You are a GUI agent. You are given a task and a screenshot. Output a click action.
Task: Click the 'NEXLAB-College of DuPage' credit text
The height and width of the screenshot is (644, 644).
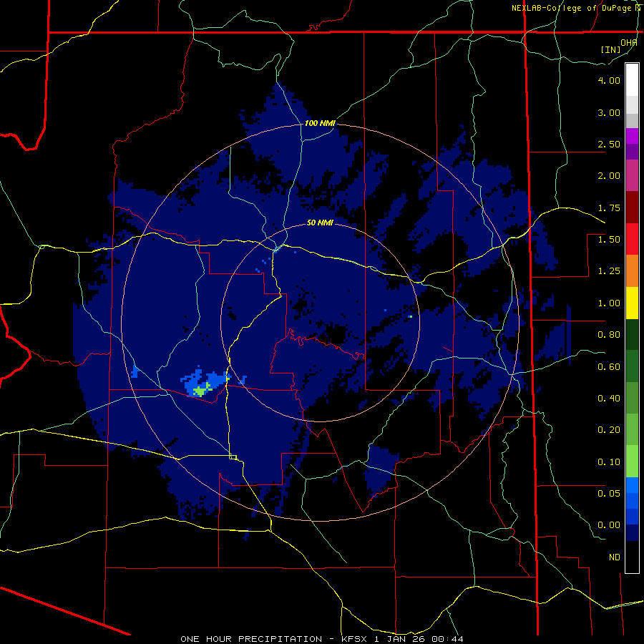tap(571, 8)
